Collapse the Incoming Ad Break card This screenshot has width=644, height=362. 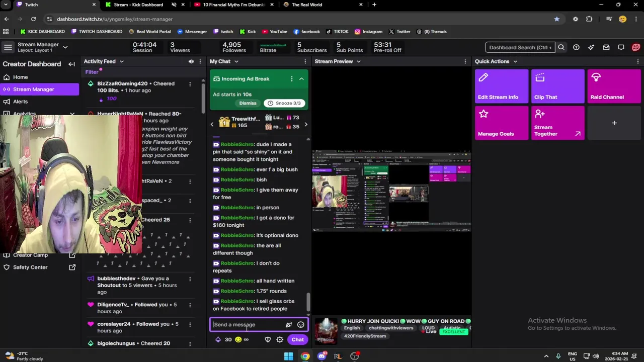301,79
